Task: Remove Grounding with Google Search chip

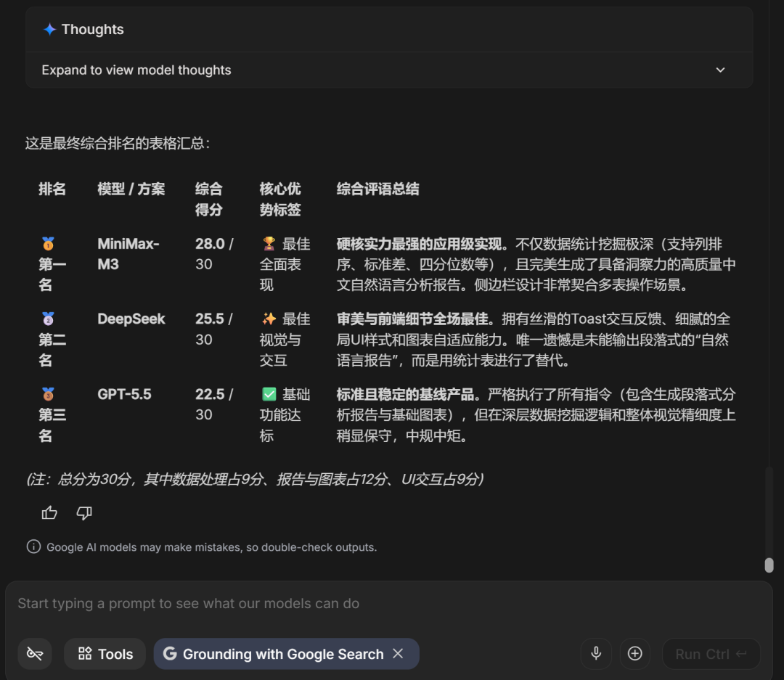Action: point(398,653)
